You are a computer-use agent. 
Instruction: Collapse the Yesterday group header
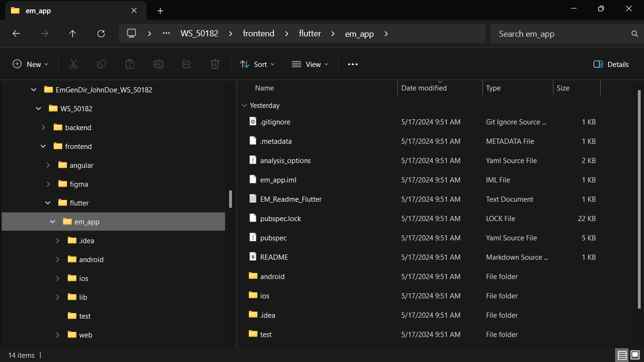[x=244, y=106]
